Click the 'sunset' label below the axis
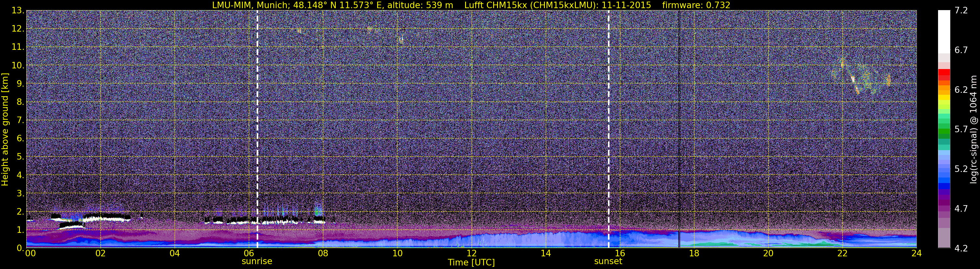The height and width of the screenshot is (269, 980). (x=608, y=262)
